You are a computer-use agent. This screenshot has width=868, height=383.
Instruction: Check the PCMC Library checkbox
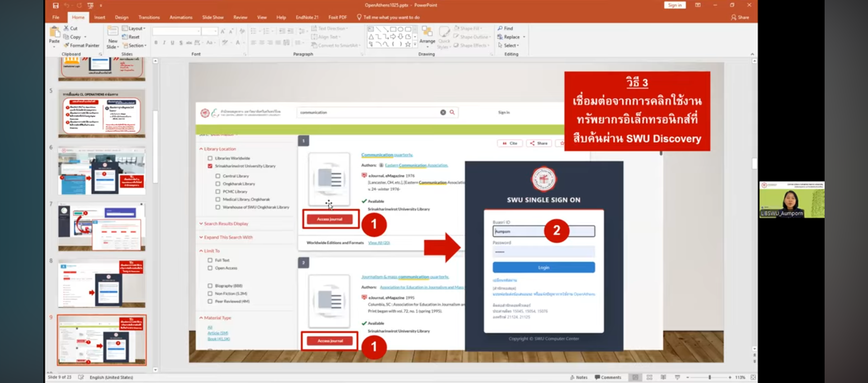coord(217,191)
